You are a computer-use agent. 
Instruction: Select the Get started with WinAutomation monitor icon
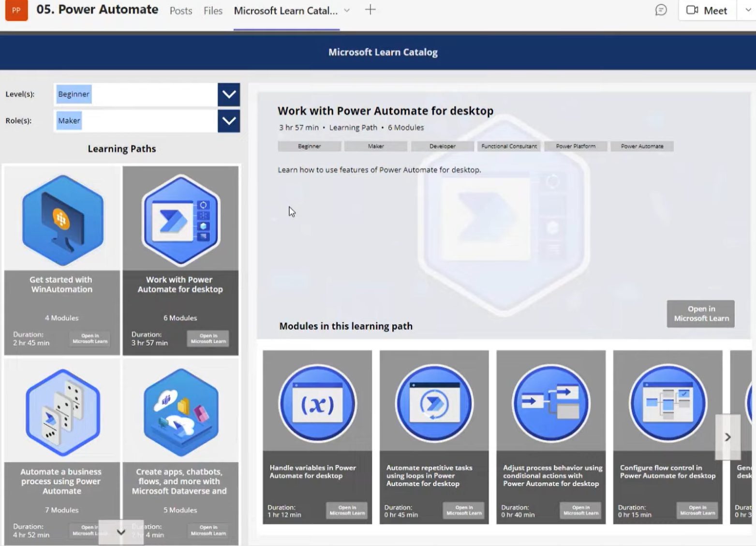(x=61, y=220)
